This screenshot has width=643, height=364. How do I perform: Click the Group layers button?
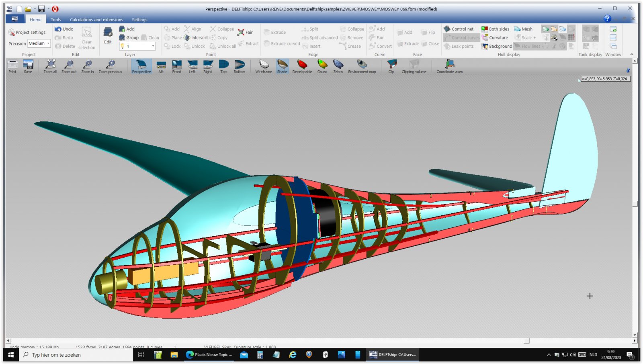tap(129, 38)
